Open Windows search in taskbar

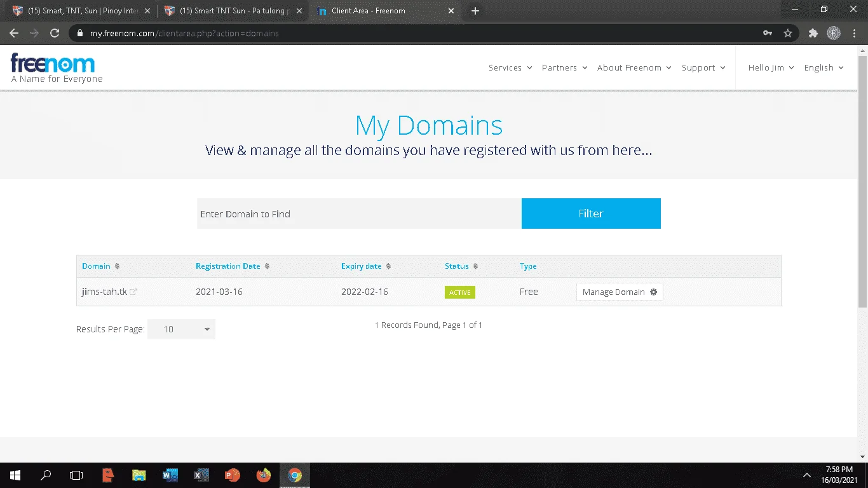point(46,475)
